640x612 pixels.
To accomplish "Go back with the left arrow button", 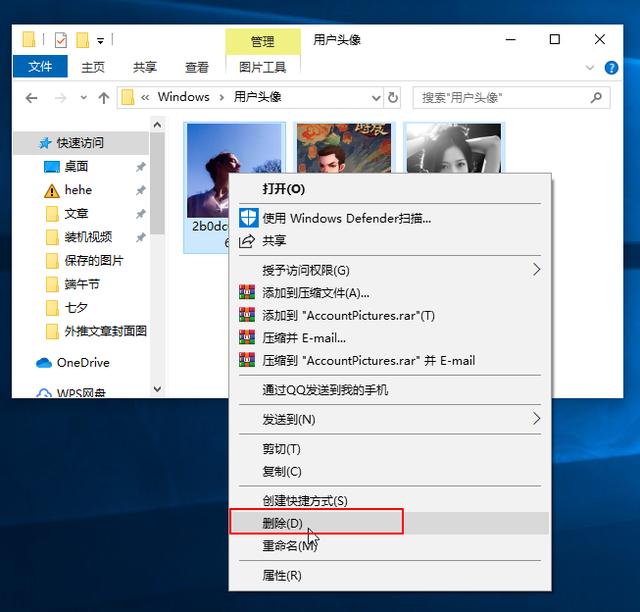I will click(x=31, y=98).
